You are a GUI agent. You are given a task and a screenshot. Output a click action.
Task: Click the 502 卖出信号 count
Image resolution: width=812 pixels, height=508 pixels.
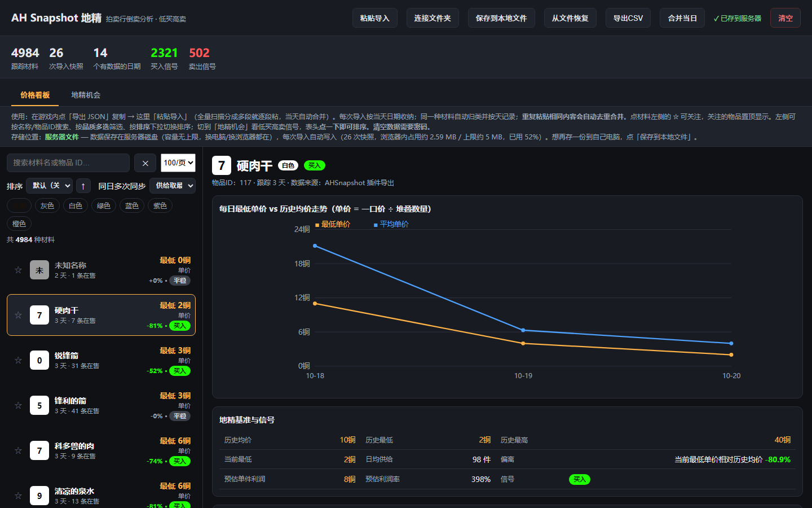202,58
